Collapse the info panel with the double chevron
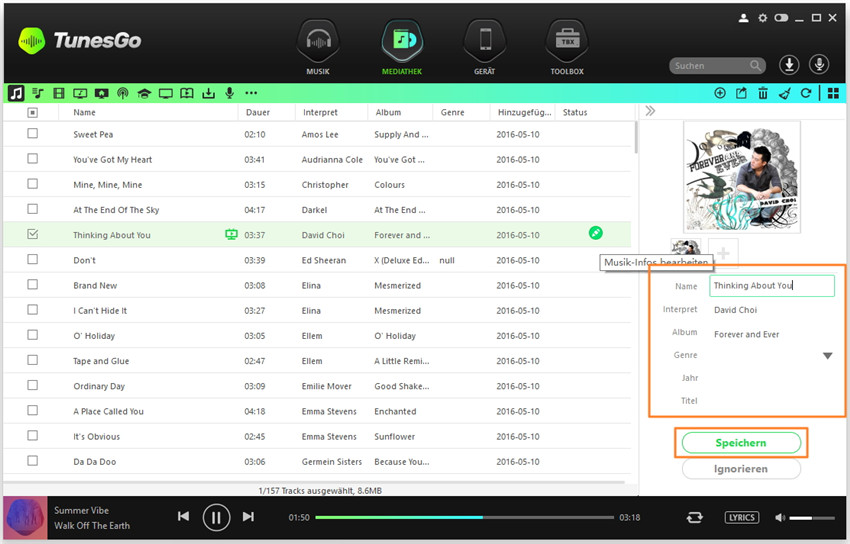The image size is (850, 544). click(x=651, y=111)
